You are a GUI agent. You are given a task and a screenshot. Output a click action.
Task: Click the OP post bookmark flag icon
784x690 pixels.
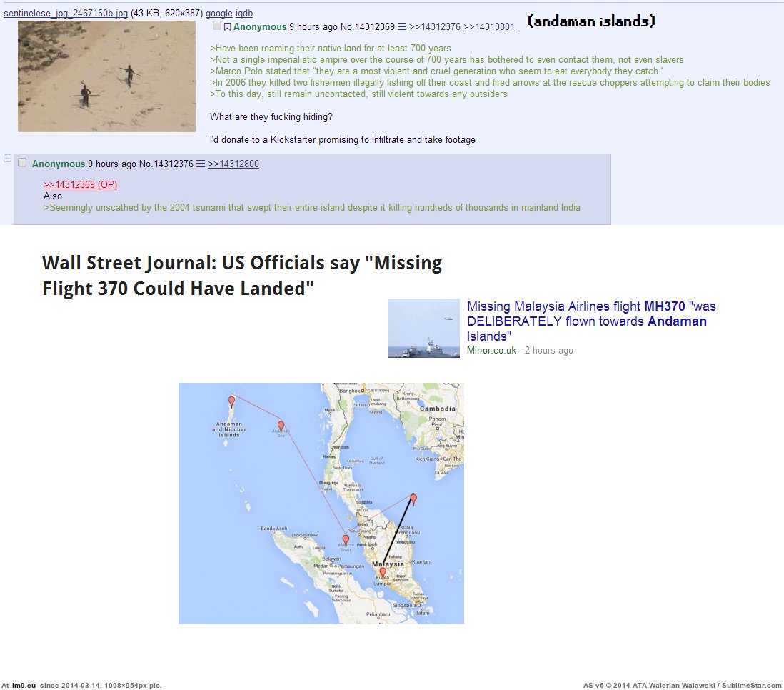tap(228, 27)
